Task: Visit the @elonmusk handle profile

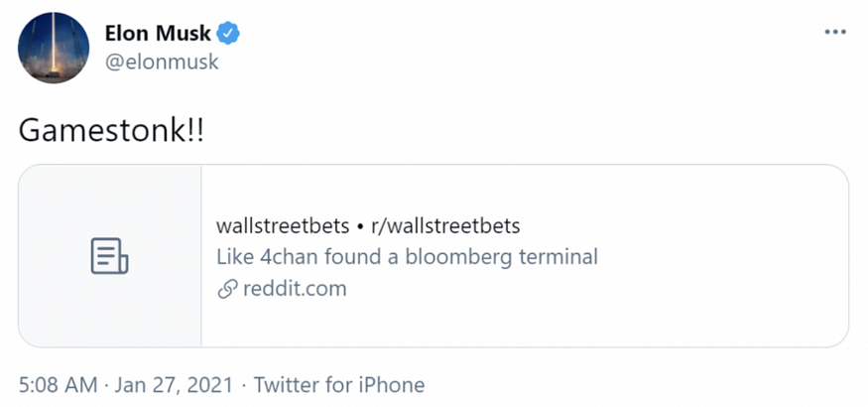Action: (162, 62)
